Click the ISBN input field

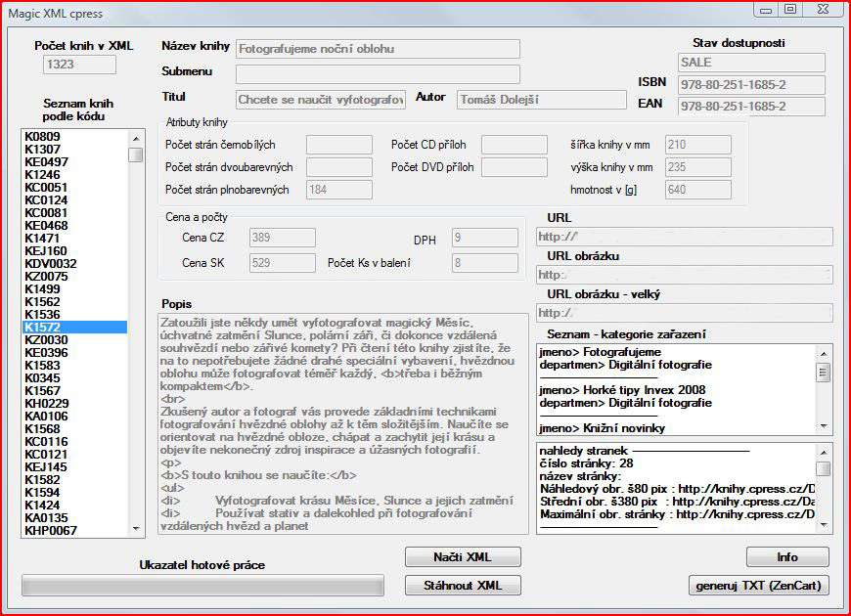click(x=750, y=85)
